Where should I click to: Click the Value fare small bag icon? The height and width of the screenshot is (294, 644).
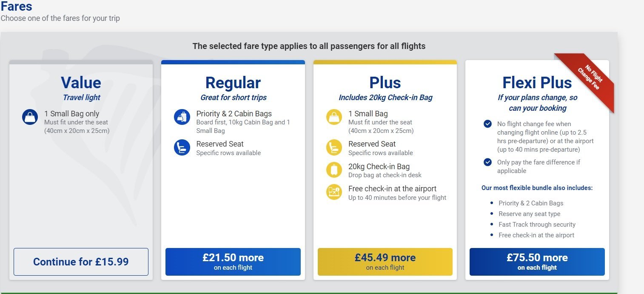tap(30, 117)
